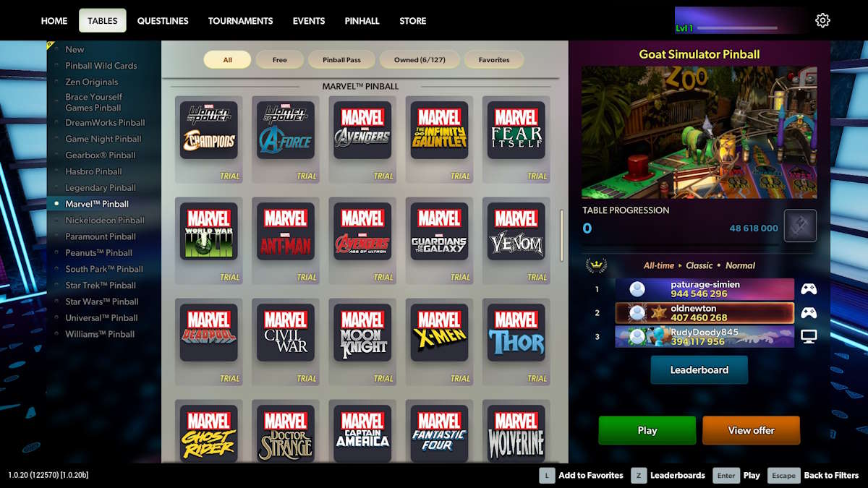Go to the HOME tab
868x488 pixels.
coord(54,21)
